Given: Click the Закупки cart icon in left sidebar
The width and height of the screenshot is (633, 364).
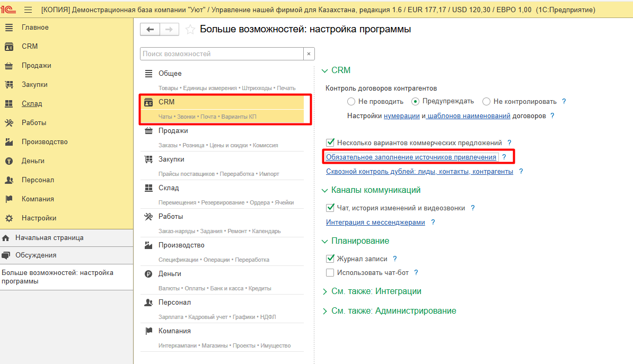Looking at the screenshot, I should click(x=9, y=85).
